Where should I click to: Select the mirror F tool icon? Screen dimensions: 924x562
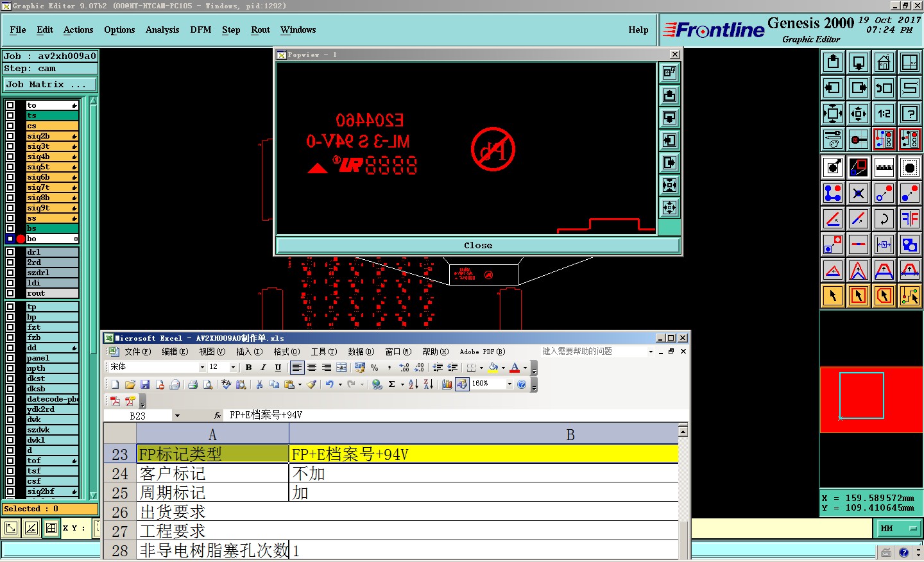pos(910,219)
